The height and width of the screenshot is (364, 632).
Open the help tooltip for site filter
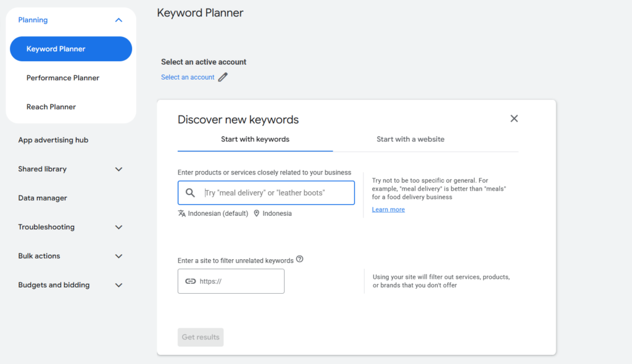click(299, 259)
